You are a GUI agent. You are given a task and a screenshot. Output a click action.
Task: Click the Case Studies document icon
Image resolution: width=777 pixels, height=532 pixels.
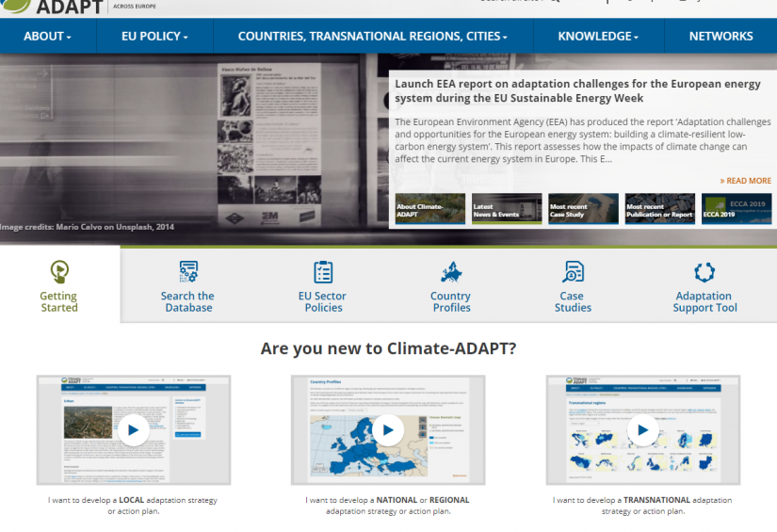tap(573, 271)
